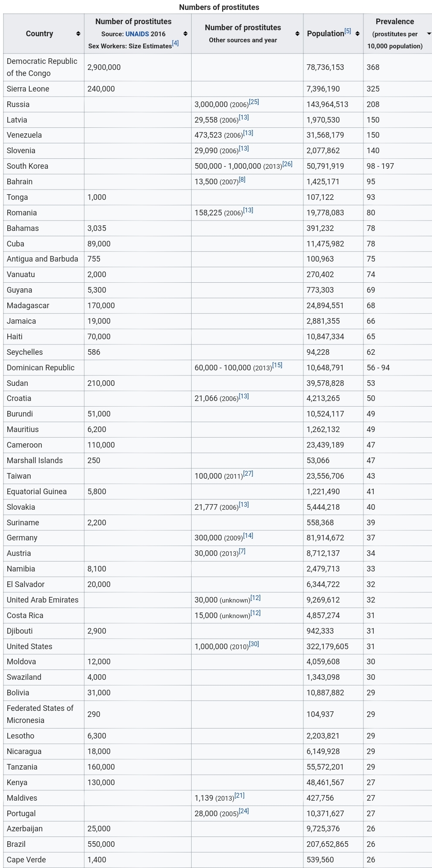The height and width of the screenshot is (868, 432).
Task: Open citation [15] in Dominican Republic row
Action: 277,365
